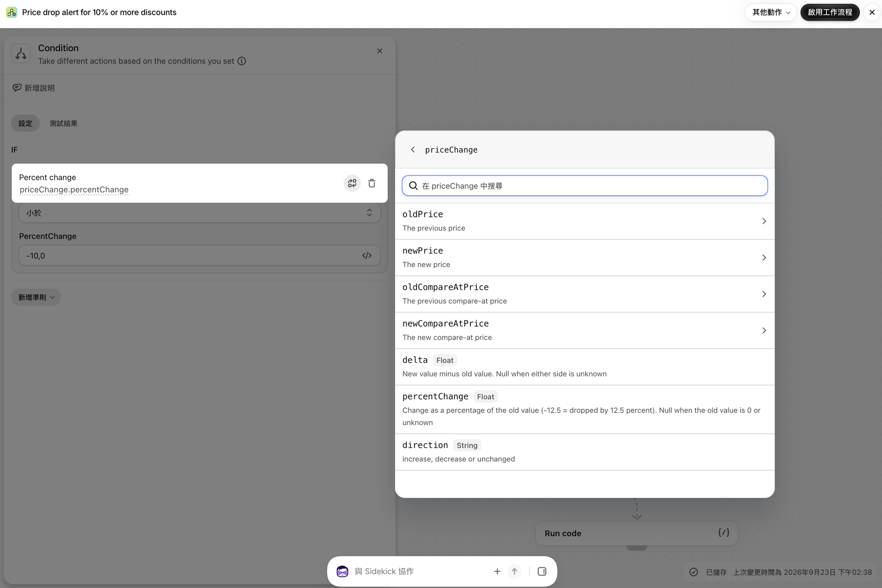Click priceChange.percentChange variable text
Screen dimensions: 882x588
tap(74, 190)
